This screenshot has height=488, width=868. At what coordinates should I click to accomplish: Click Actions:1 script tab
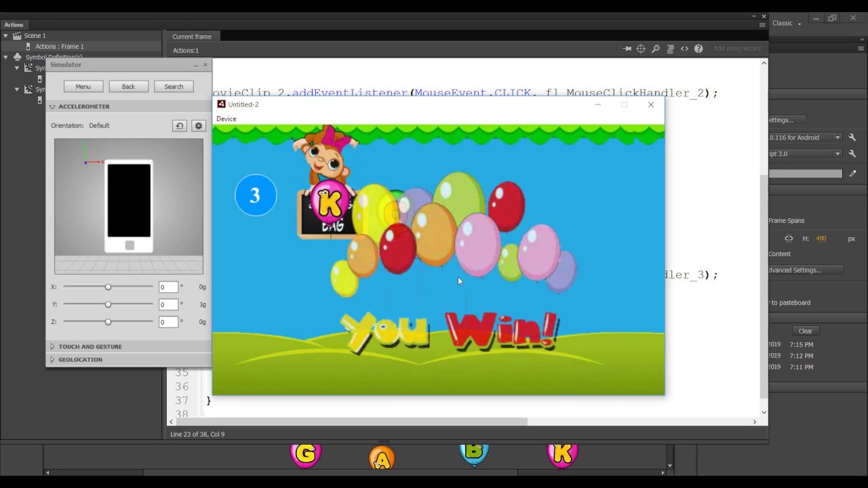pos(186,50)
